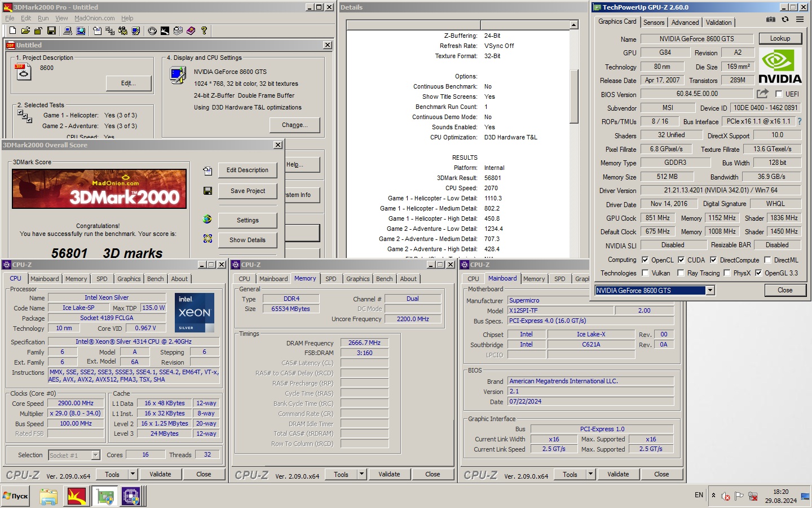Click the BIOS export share icon in GPU-Z

tap(762, 93)
